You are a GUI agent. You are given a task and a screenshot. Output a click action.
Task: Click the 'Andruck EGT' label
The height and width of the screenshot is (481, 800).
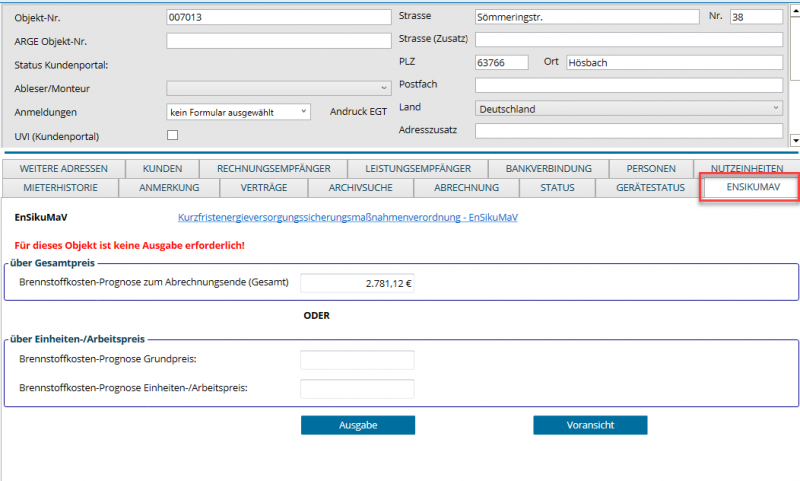point(358,111)
